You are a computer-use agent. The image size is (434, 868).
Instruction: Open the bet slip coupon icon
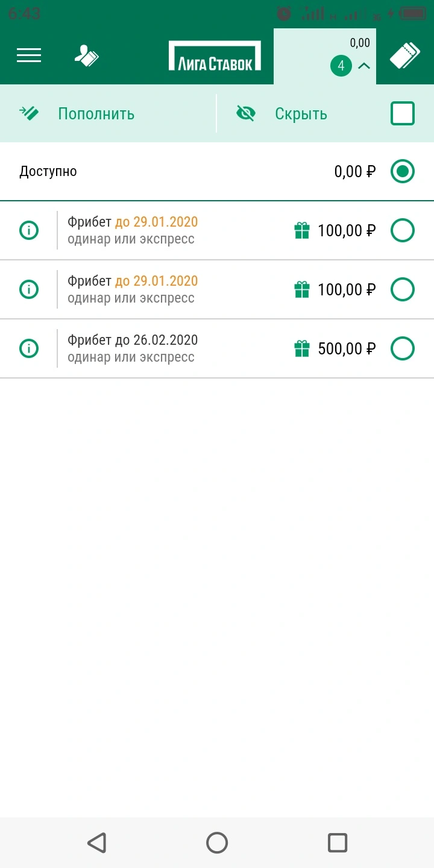click(x=404, y=56)
